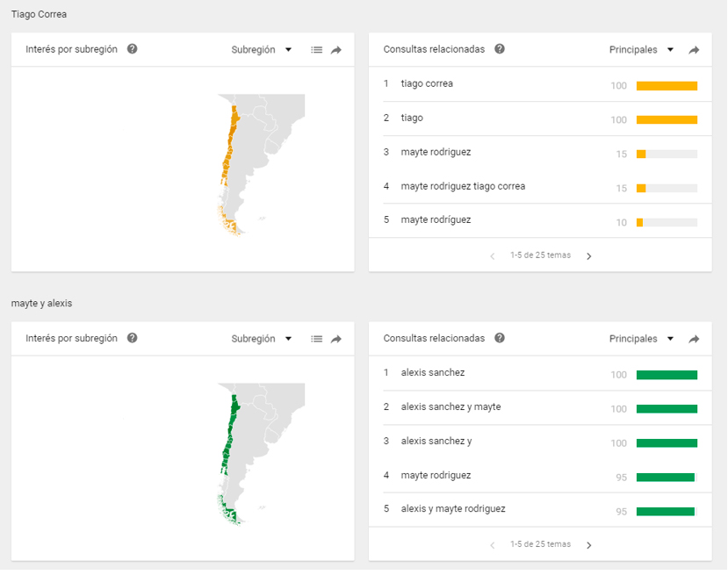
Task: Share mayte y alexis related queries card
Action: [694, 339]
